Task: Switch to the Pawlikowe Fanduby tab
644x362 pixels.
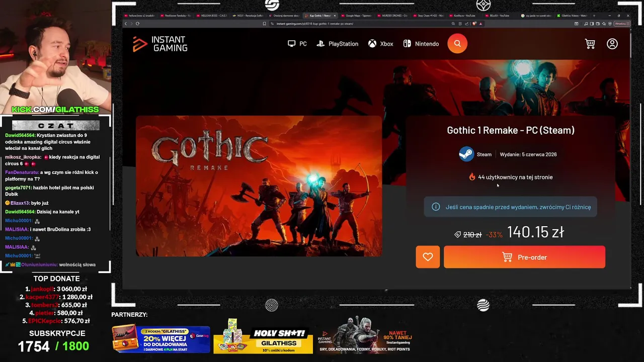Action: [x=176, y=16]
